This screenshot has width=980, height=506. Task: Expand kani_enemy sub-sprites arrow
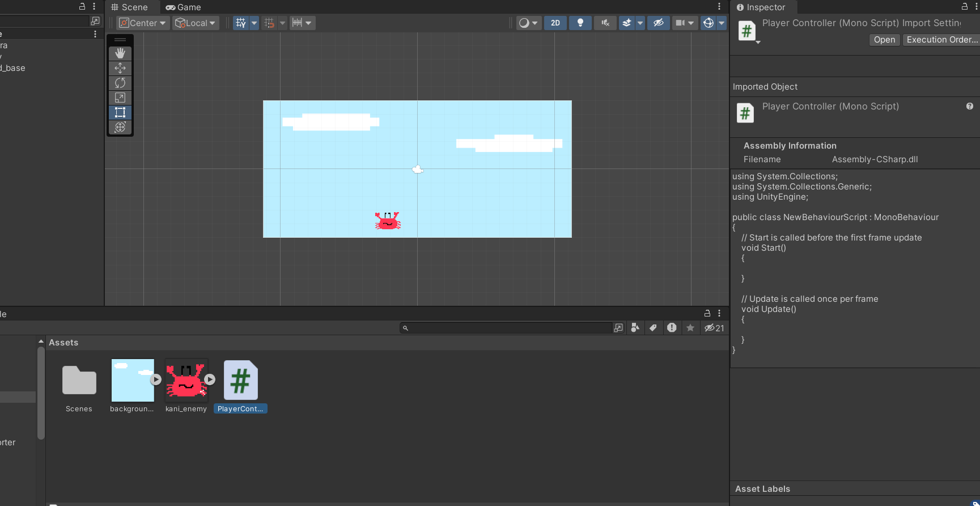click(210, 379)
